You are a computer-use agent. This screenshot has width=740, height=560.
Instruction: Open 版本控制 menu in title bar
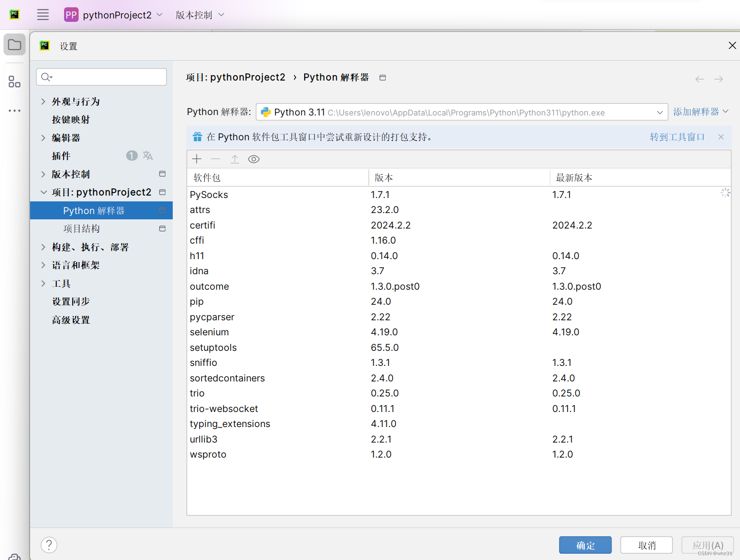tap(200, 15)
